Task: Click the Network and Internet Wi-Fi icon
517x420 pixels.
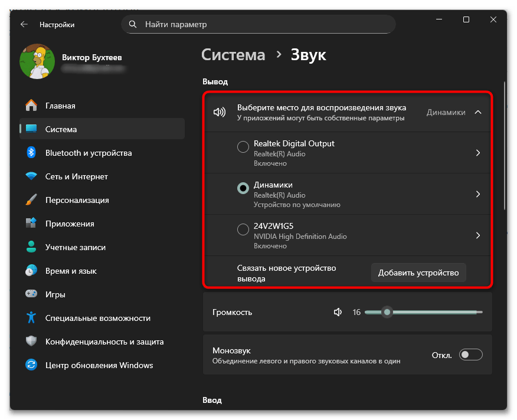Action: [x=31, y=176]
